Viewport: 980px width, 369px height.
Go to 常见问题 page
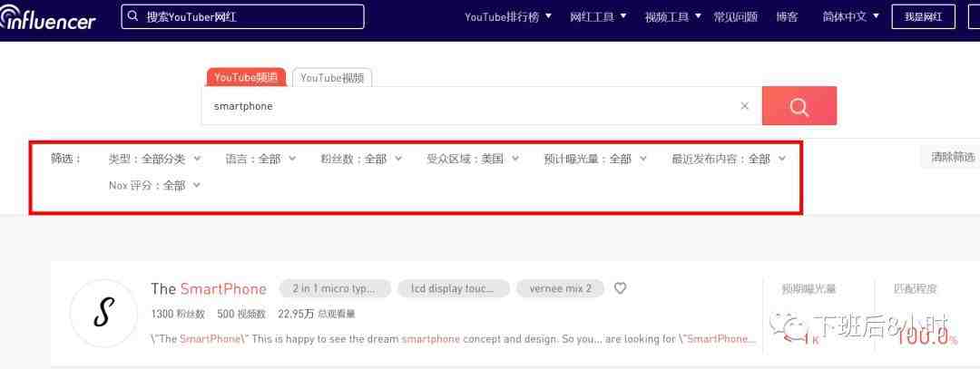pyautogui.click(x=736, y=17)
